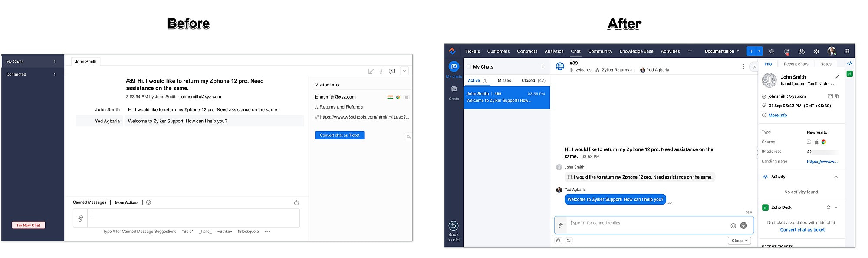Click search icon in Before Visitor Info panel
Image resolution: width=868 pixels, height=258 pixels.
[408, 137]
